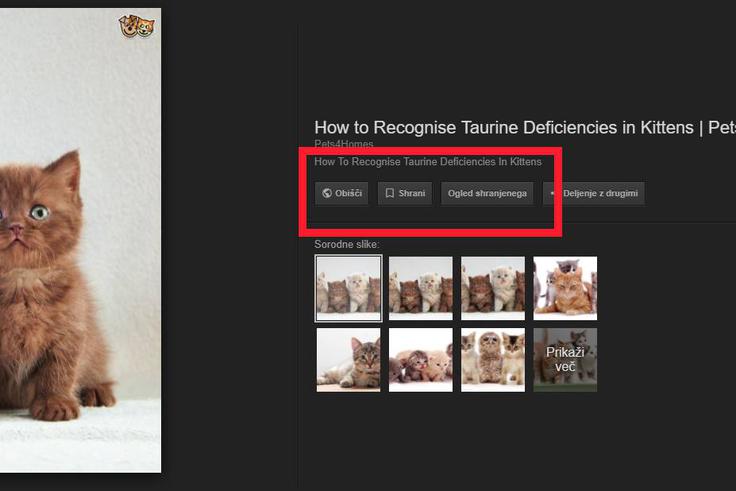The height and width of the screenshot is (491, 736).
Task: Open the tabby kitten lying down thumbnail
Action: 348,360
